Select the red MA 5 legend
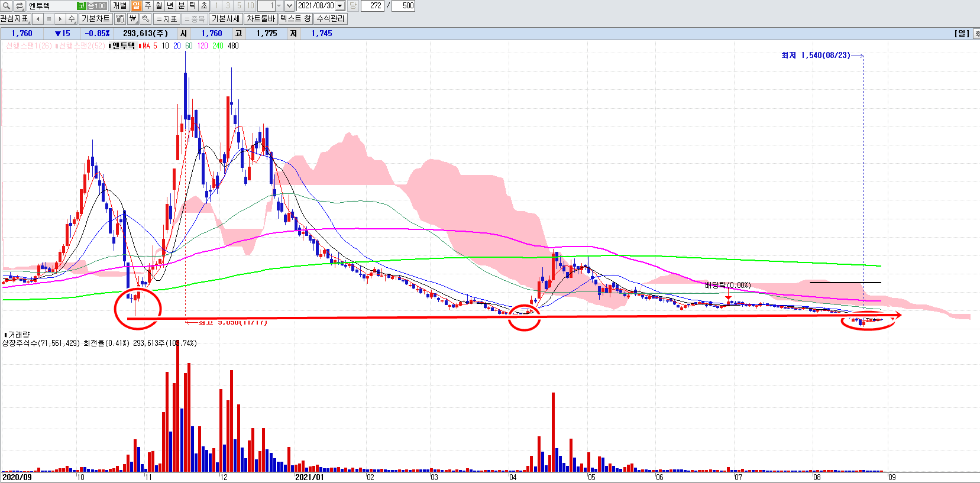This screenshot has height=483, width=980. (x=150, y=46)
